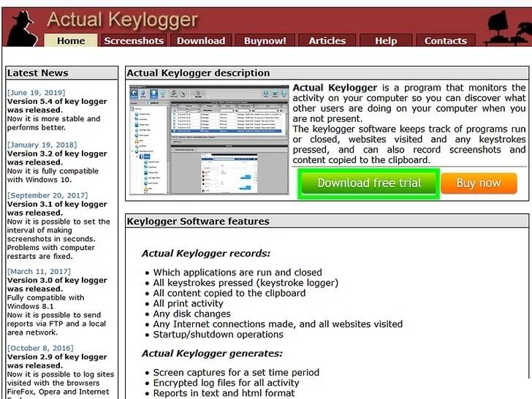
Task: Click the Keylogger Software features heading
Action: [198, 221]
